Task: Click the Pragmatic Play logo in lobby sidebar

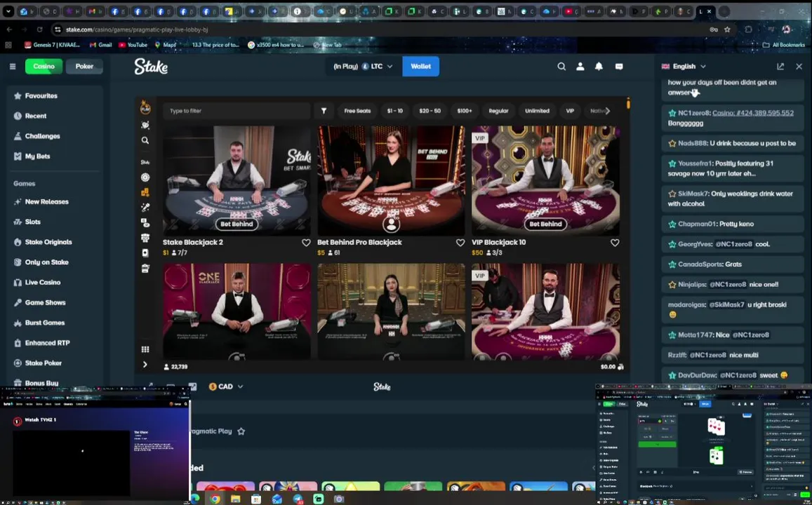Action: (145, 107)
